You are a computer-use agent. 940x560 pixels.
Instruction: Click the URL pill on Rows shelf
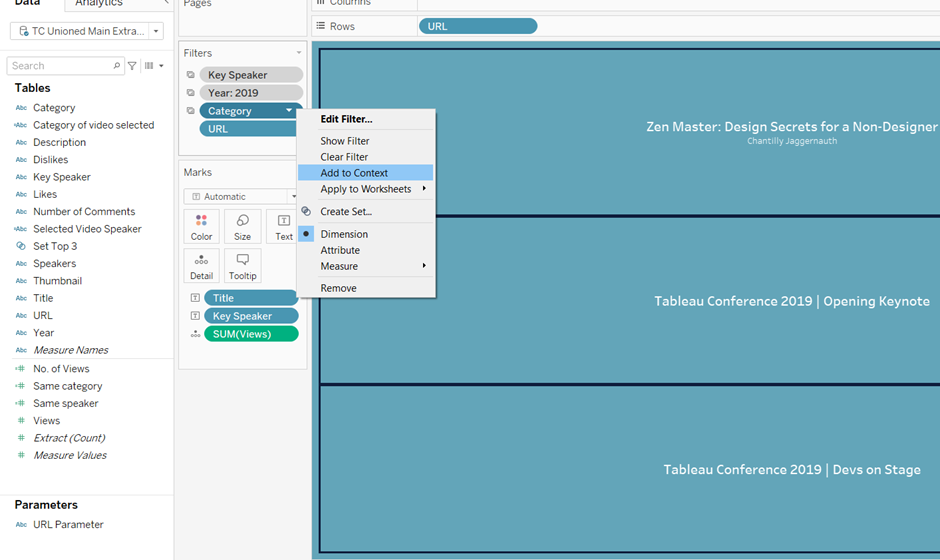(x=478, y=26)
